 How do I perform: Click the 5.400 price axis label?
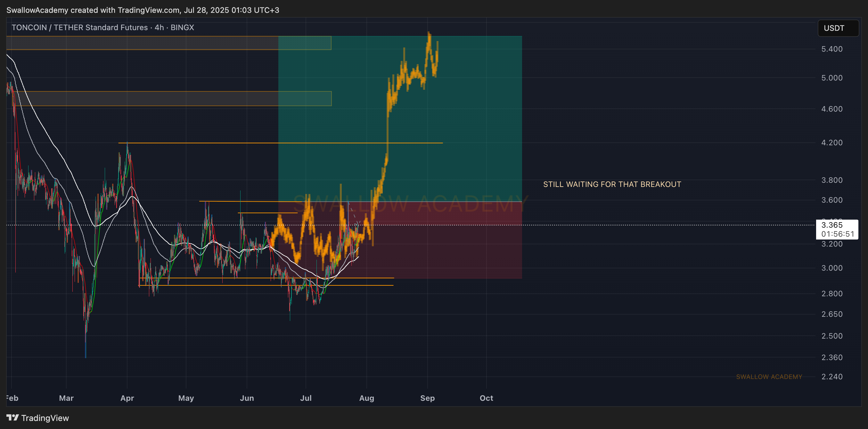[x=831, y=49]
